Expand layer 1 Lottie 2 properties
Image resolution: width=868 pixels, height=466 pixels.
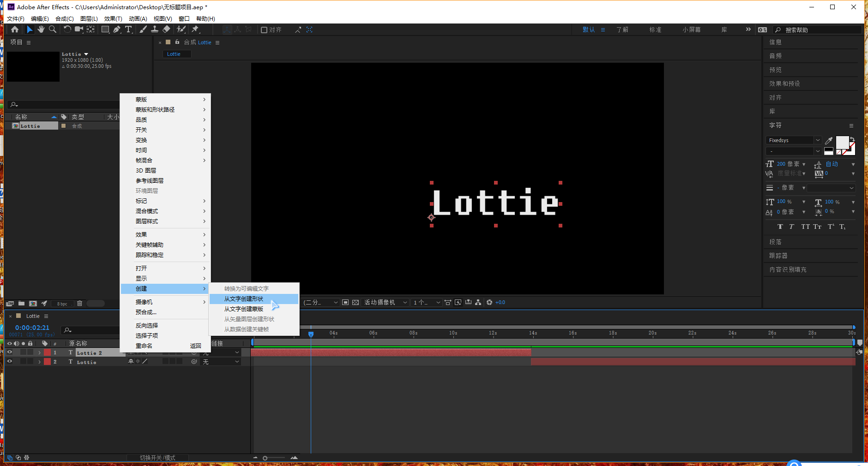pyautogui.click(x=39, y=352)
